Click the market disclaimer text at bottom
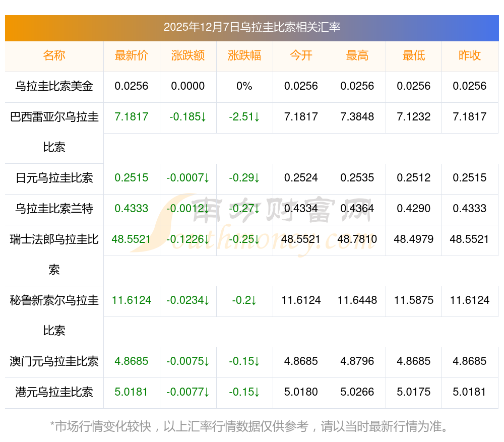This screenshot has width=504, height=442. [249, 427]
